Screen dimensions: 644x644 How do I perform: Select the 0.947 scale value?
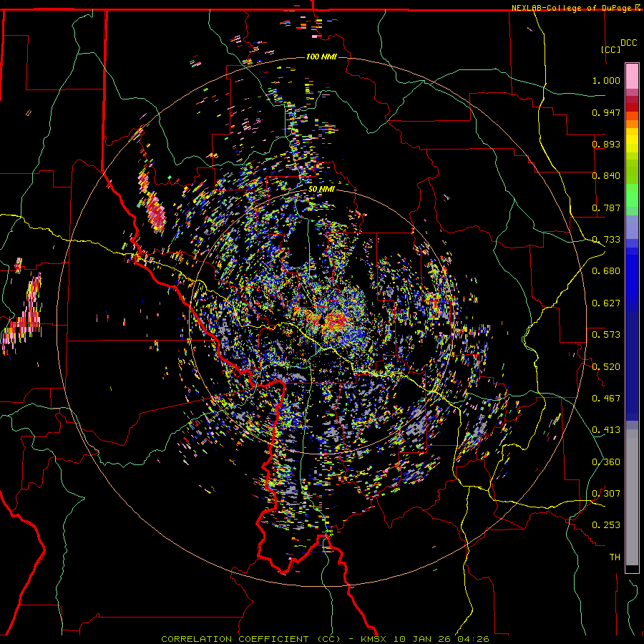coord(606,112)
